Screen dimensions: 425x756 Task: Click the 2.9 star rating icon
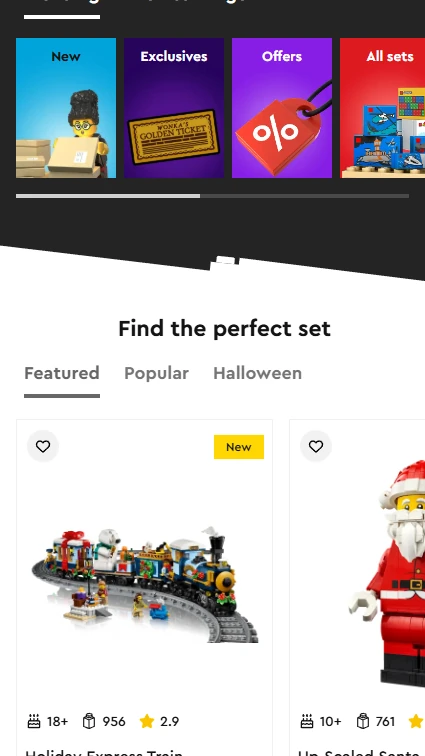pos(147,721)
